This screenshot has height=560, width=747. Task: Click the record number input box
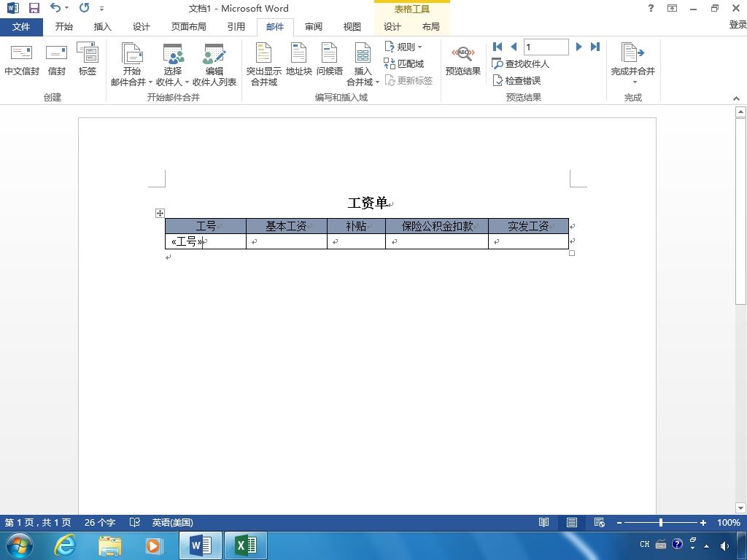pos(546,47)
